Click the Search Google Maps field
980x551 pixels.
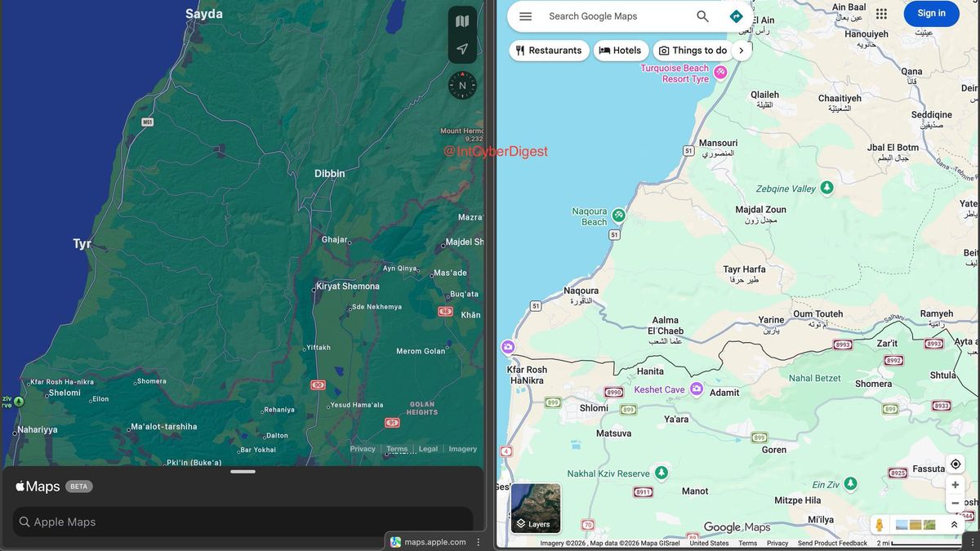tap(617, 16)
